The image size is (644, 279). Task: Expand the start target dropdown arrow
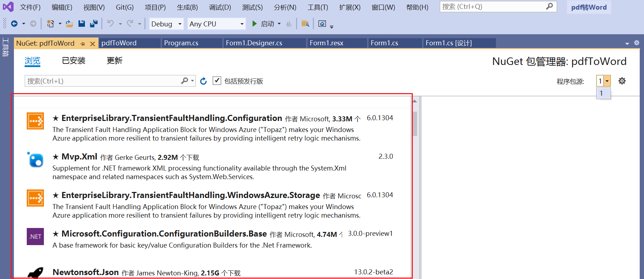279,24
